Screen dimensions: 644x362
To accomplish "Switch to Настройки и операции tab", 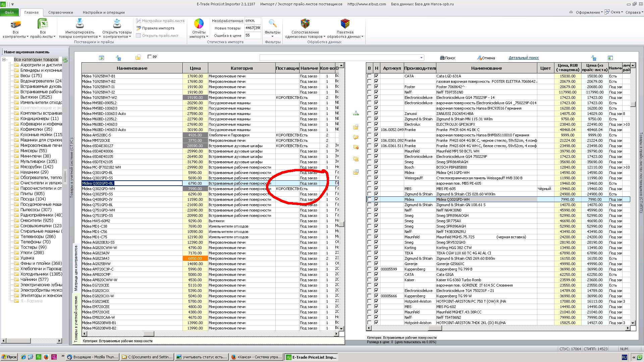I will pos(104,12).
